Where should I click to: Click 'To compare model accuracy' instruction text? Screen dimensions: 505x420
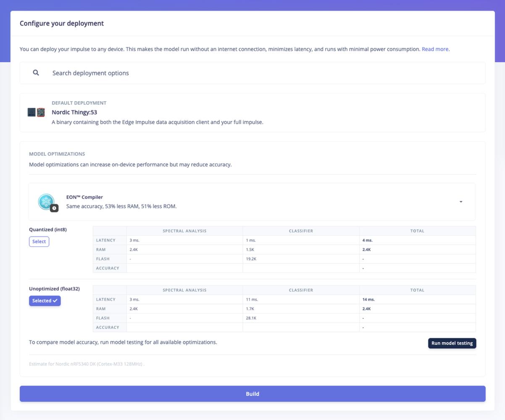123,342
